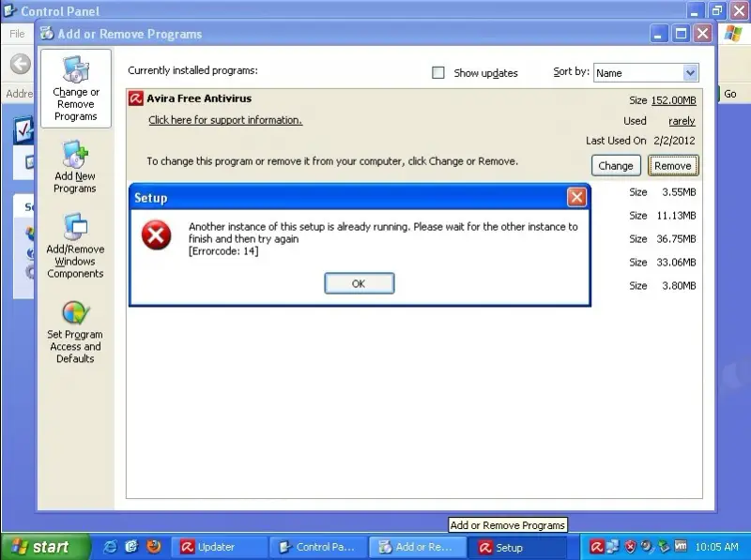Select Change or Remove Programs sidebar icon
751x560 pixels.
point(75,89)
